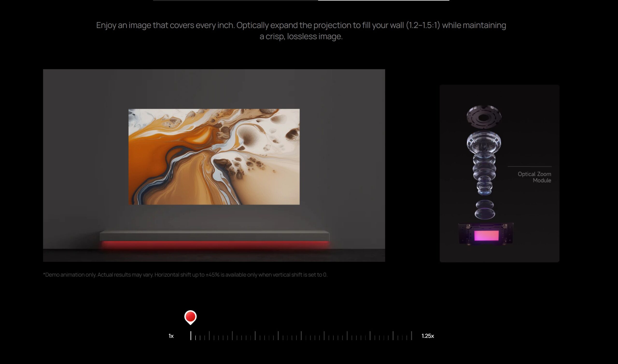Click the gray progress bar segment
This screenshot has height=364, width=618.
click(235, 0)
